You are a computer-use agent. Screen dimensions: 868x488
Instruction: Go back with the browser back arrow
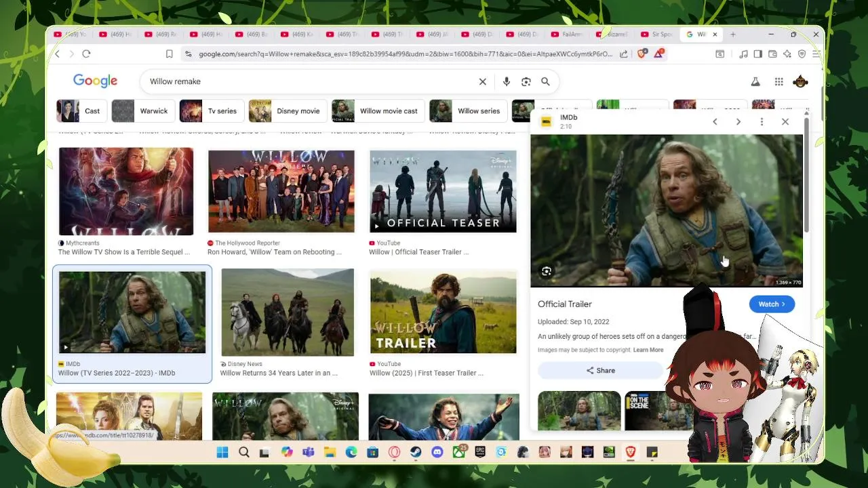pyautogui.click(x=58, y=54)
